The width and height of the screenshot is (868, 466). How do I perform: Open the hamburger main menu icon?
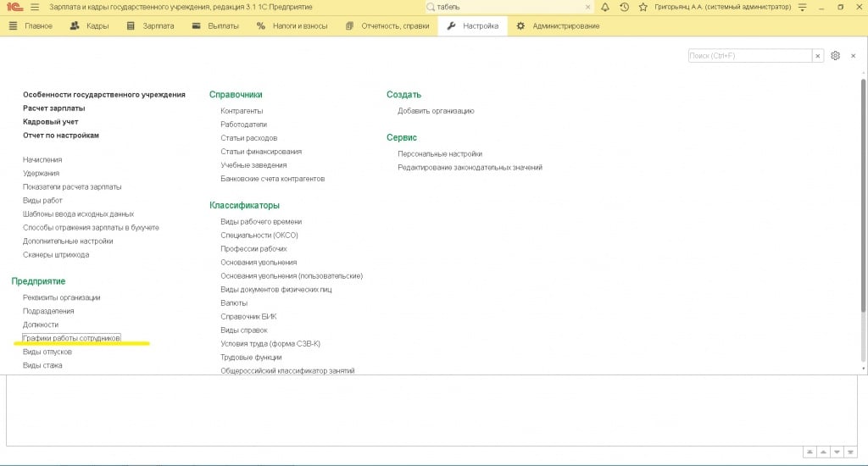pyautogui.click(x=35, y=7)
